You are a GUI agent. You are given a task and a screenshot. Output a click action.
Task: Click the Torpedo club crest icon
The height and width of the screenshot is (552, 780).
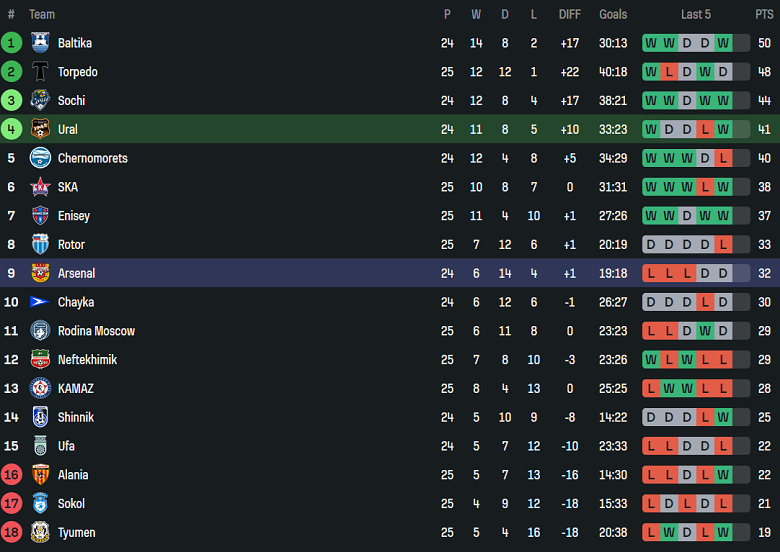point(40,72)
